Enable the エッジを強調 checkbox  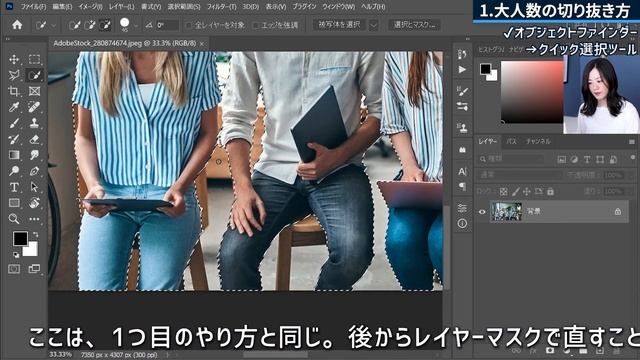tap(256, 25)
